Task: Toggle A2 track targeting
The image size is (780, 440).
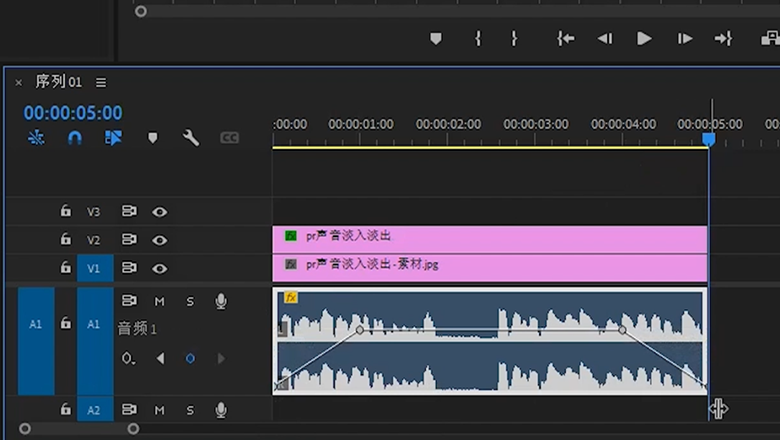Action: [x=95, y=410]
